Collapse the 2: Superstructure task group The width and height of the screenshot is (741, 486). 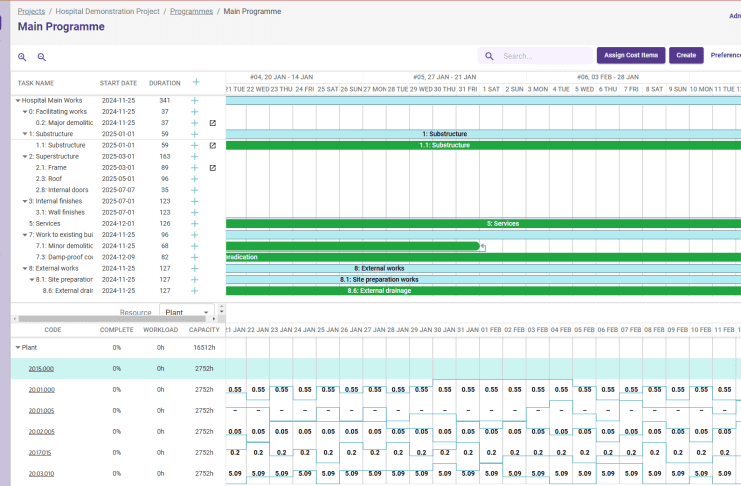click(25, 157)
